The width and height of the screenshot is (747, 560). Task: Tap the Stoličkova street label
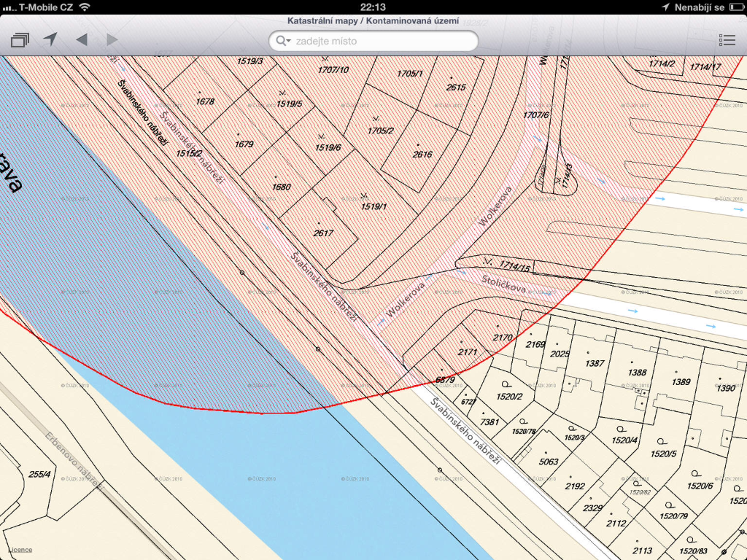pos(503,284)
